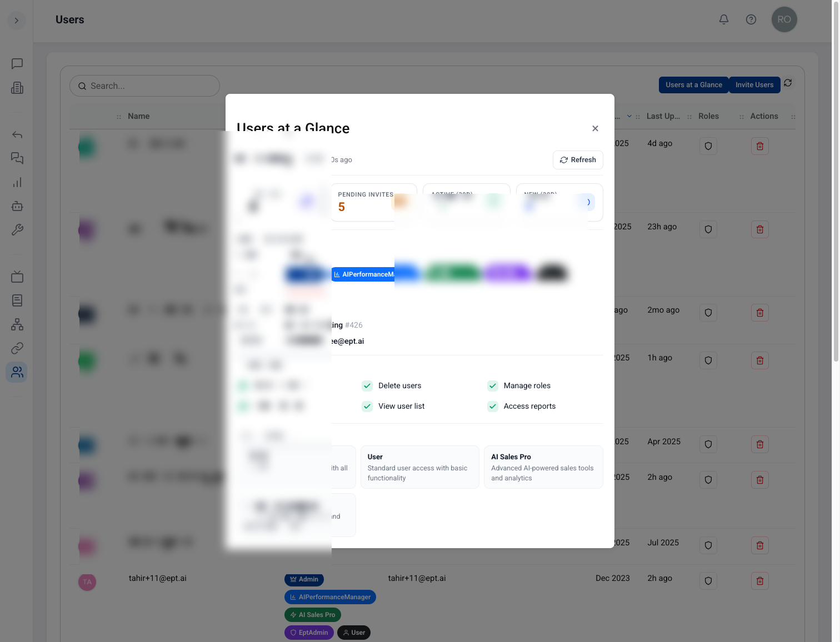Open roles shield for row updated 23h ago
Image resolution: width=840 pixels, height=642 pixels.
point(708,229)
